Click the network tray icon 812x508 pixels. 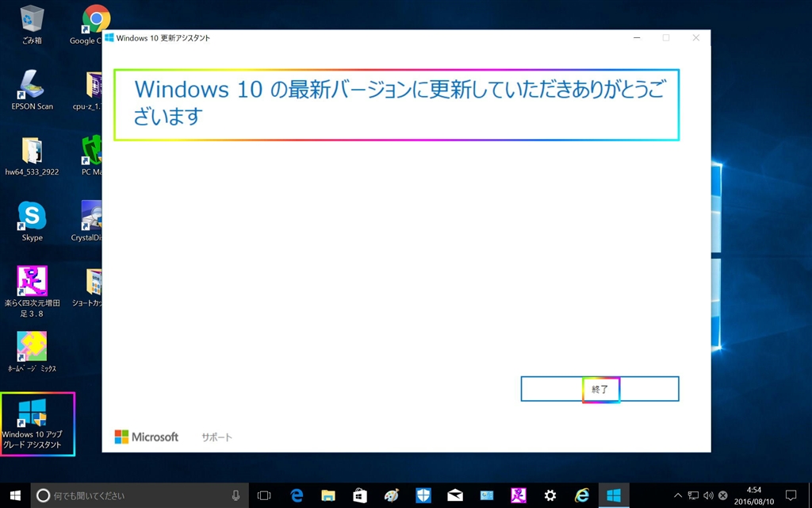click(x=693, y=495)
